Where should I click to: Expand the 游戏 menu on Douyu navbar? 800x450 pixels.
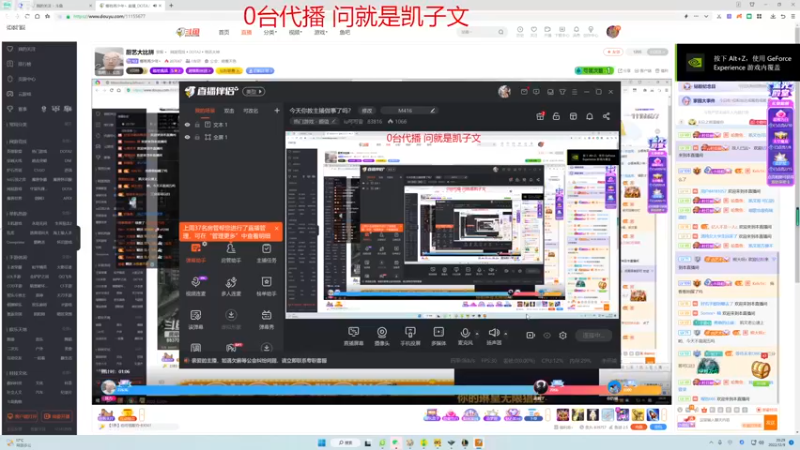click(x=320, y=32)
